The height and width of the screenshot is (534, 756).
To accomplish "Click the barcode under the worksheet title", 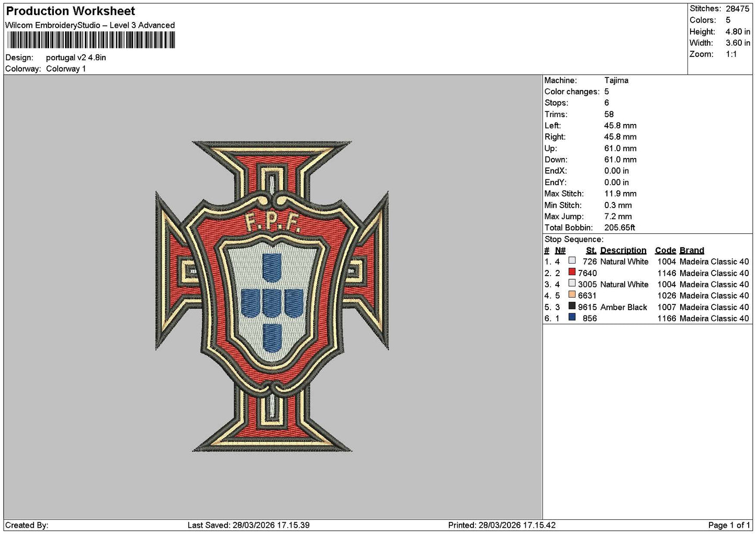I will (x=91, y=40).
